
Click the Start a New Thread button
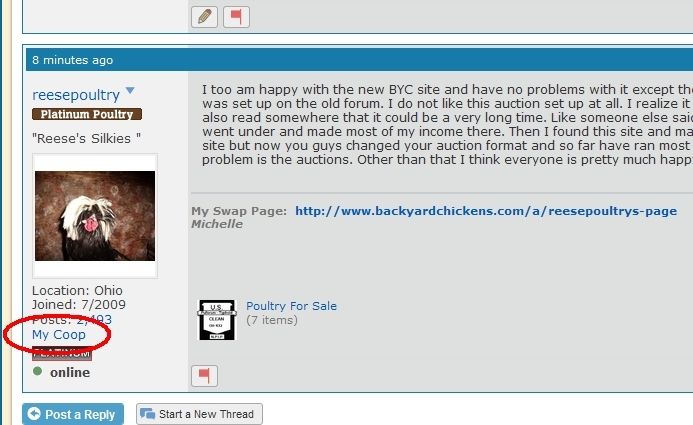pyautogui.click(x=199, y=414)
